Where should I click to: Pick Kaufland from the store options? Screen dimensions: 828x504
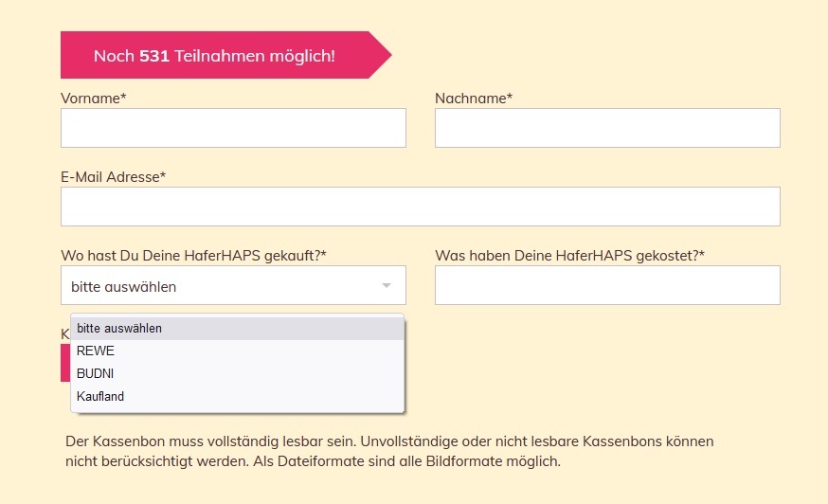point(238,396)
